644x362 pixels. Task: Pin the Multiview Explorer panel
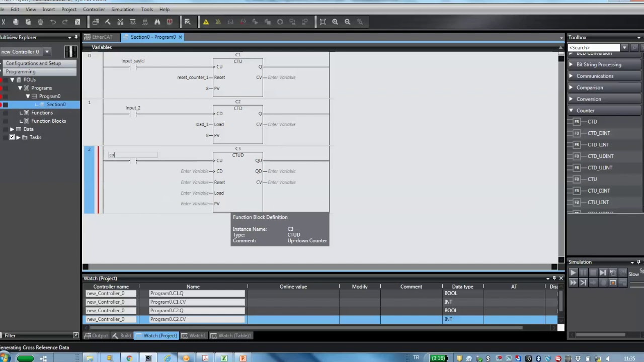tap(76, 37)
